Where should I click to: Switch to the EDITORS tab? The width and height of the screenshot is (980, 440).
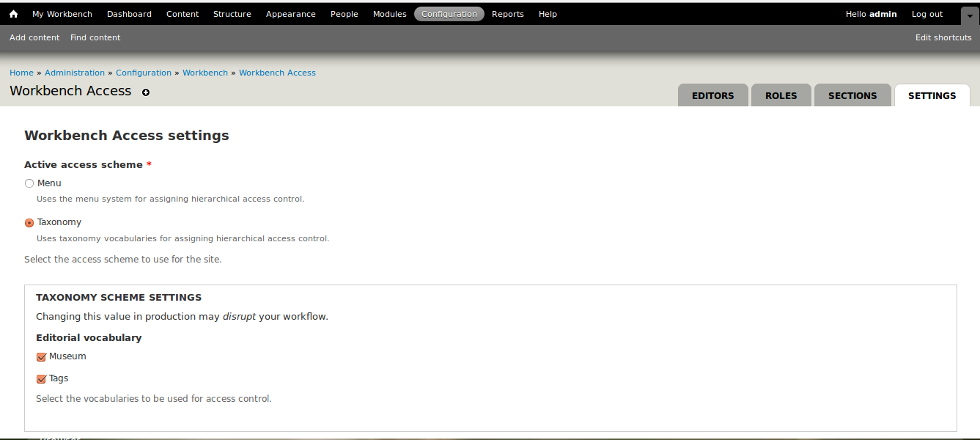point(712,95)
